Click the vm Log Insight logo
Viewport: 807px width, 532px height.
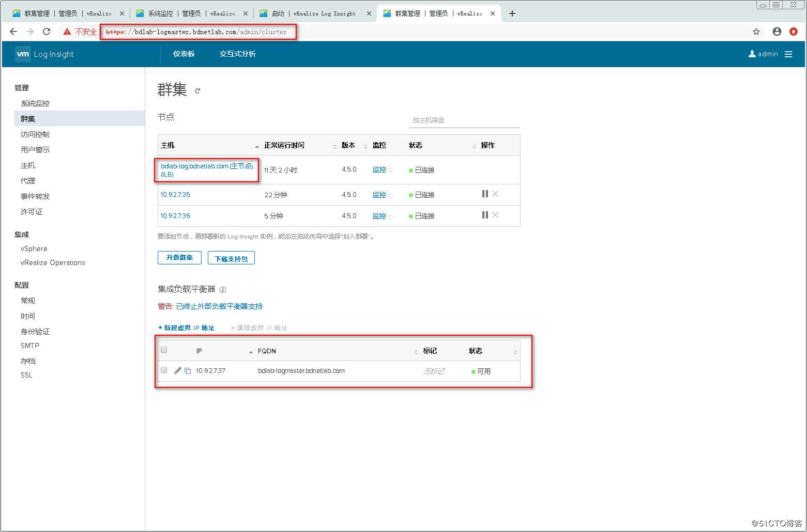click(44, 54)
